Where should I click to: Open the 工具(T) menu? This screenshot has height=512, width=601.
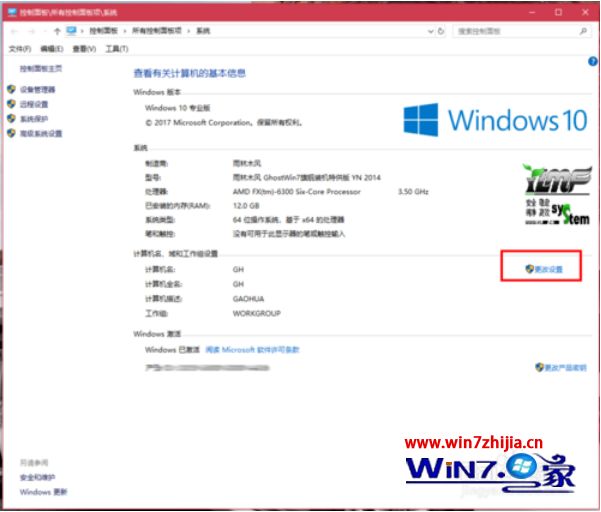point(117,49)
